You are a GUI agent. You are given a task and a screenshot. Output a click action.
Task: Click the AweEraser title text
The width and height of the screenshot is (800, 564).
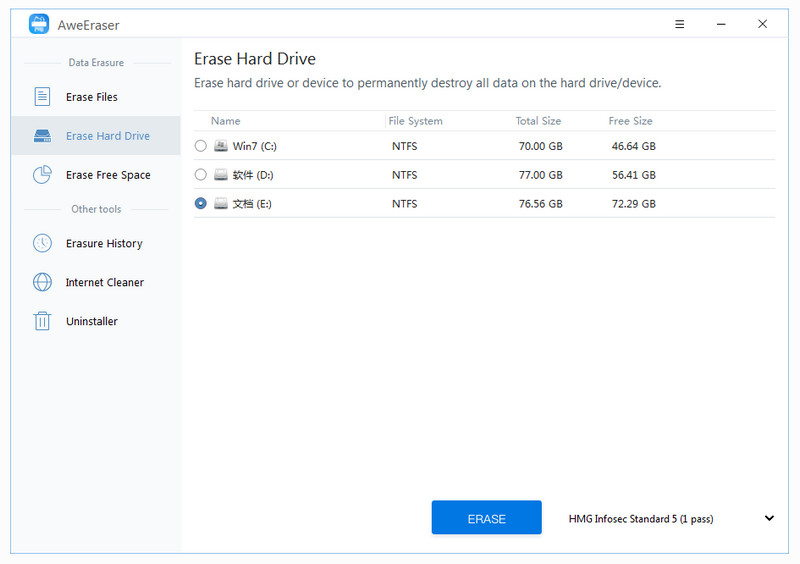(x=88, y=25)
